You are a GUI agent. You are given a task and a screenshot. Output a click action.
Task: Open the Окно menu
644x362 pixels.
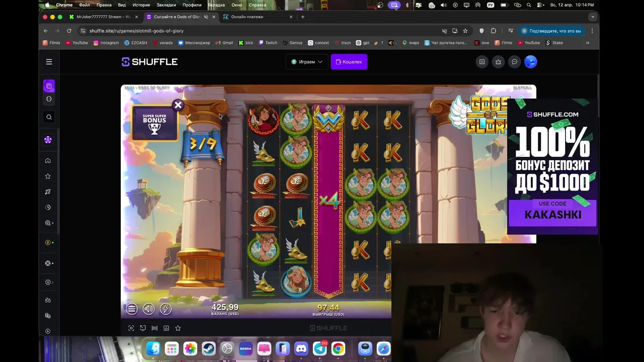[236, 5]
